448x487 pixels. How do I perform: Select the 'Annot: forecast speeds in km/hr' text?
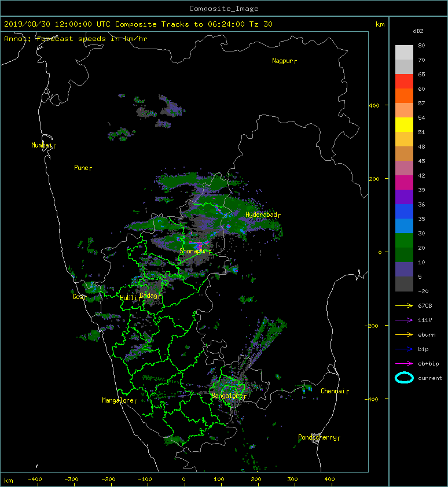click(x=76, y=39)
